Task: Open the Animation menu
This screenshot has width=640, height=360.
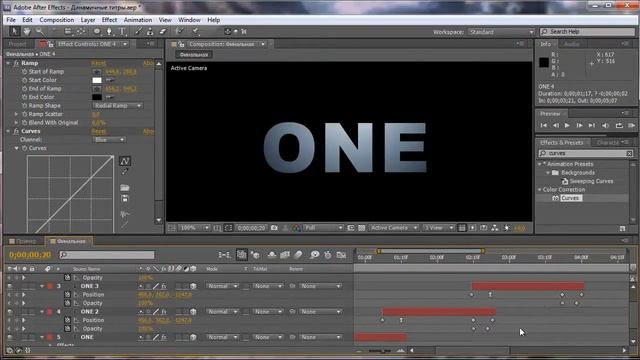Action: pos(138,20)
